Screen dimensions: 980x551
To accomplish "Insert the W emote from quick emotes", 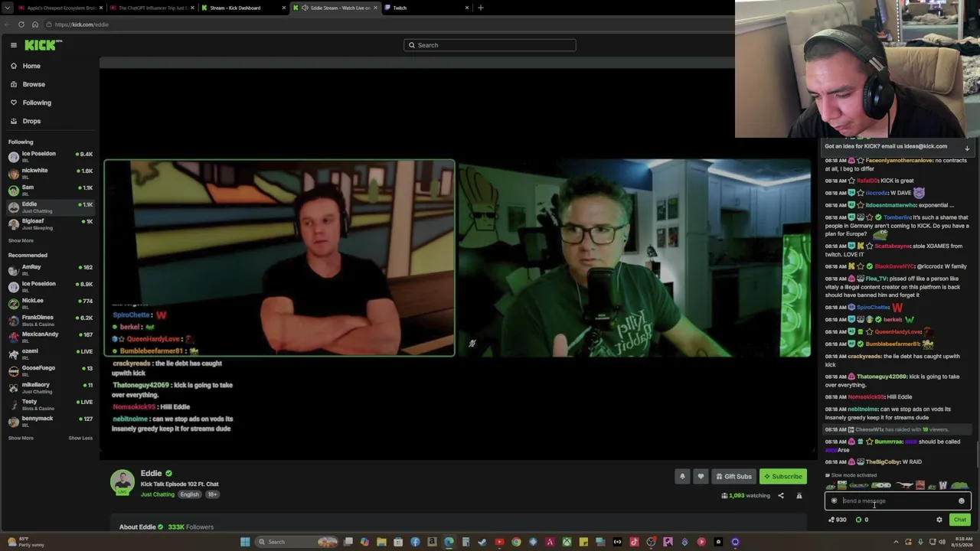I will coord(942,485).
